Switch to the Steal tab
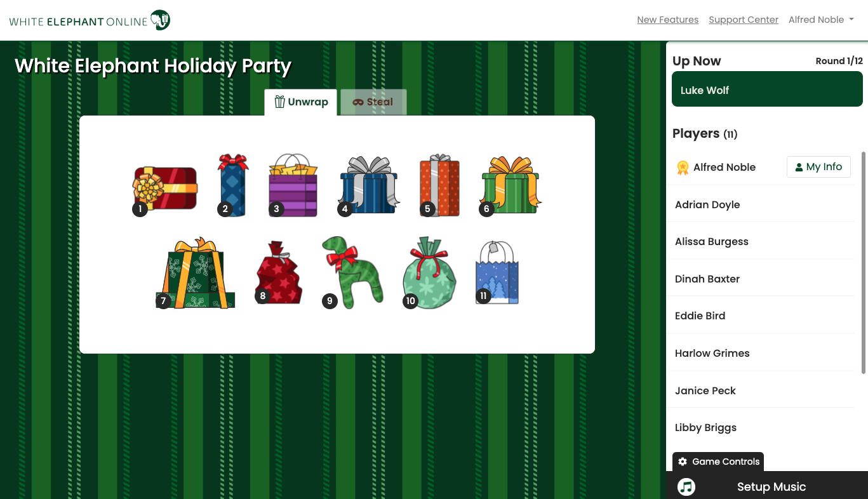Screen dimensions: 868x499 (x=373, y=102)
